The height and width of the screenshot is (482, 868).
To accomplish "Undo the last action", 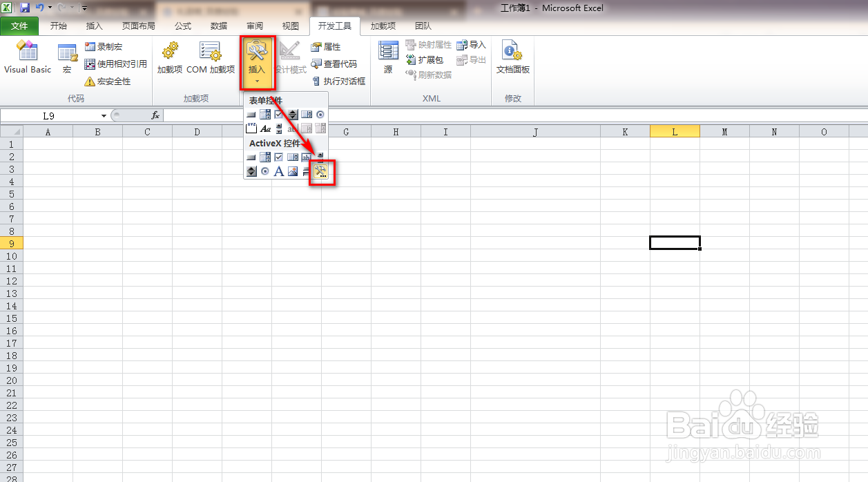I will (x=39, y=8).
